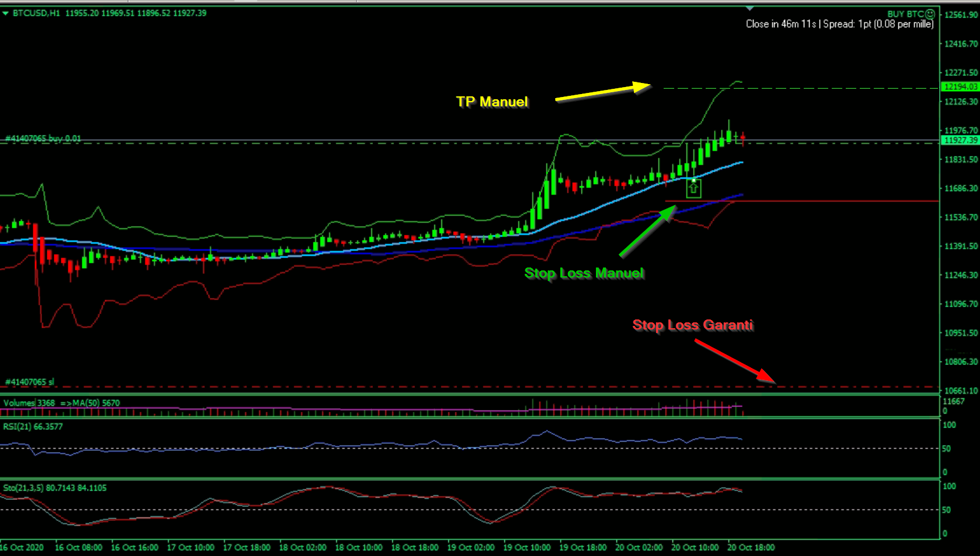Viewport: 980px width, 556px height.
Task: Click the 11391.50 price axis value
Action: pyautogui.click(x=961, y=246)
